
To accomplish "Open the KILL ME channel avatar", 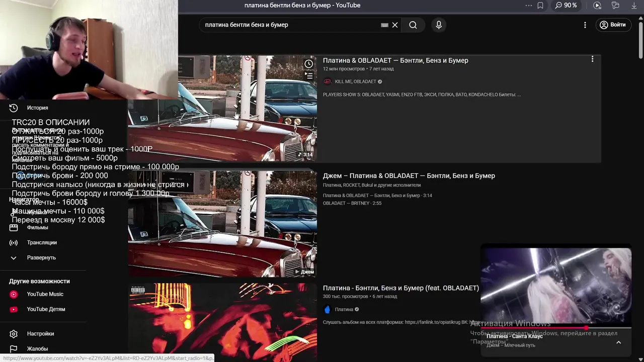I will (x=328, y=81).
